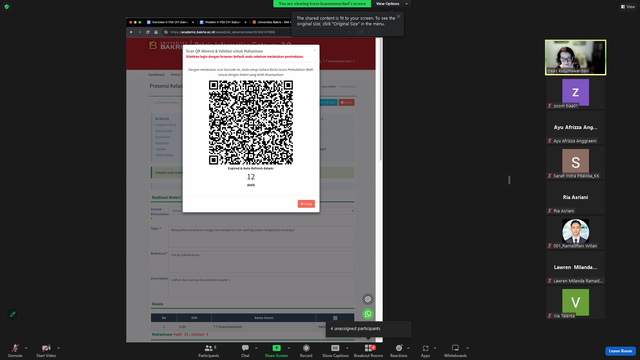The height and width of the screenshot is (360, 640).
Task: Click the Leave Room button
Action: (x=620, y=351)
